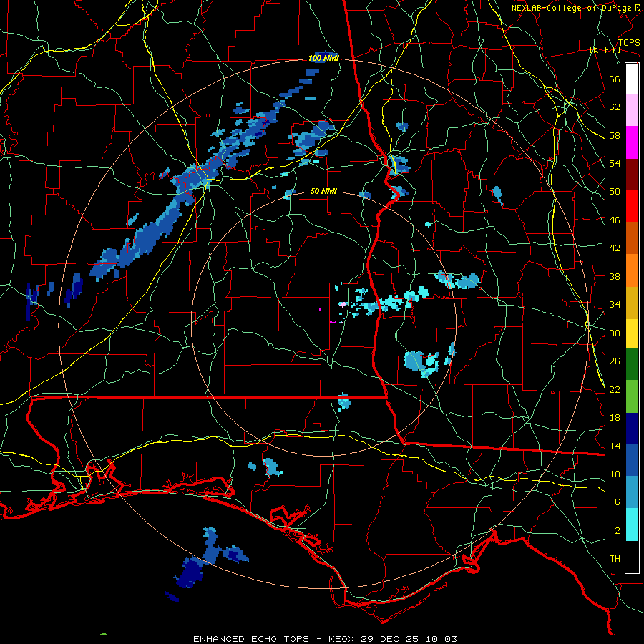Click the legend value "58"

pos(615,135)
